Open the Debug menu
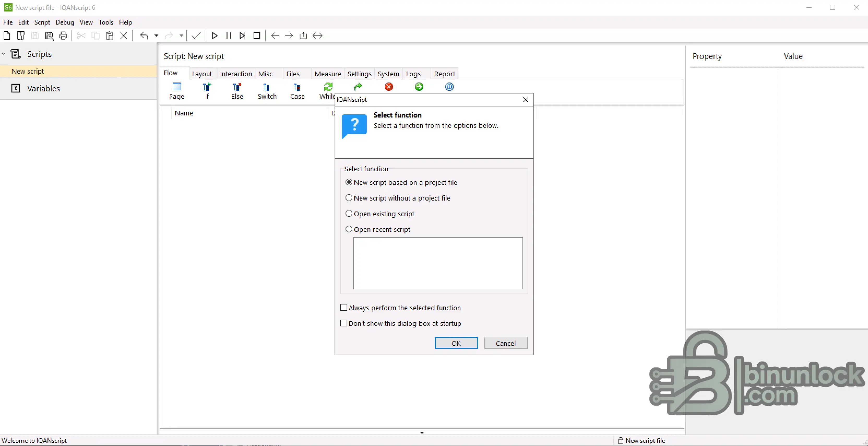The width and height of the screenshot is (868, 446). (65, 22)
